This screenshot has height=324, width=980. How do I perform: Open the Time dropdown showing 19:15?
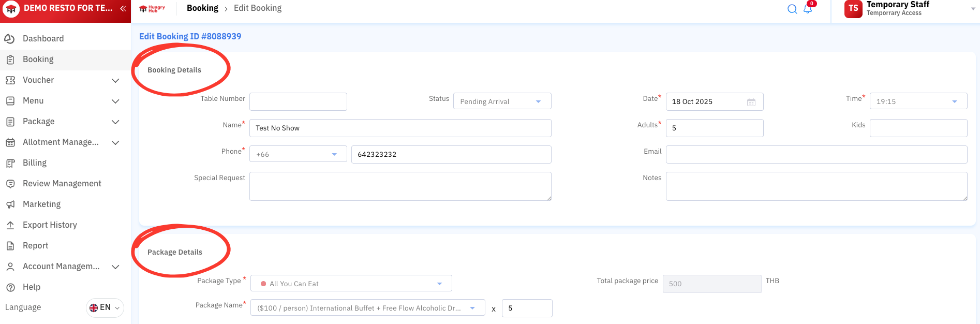click(918, 101)
